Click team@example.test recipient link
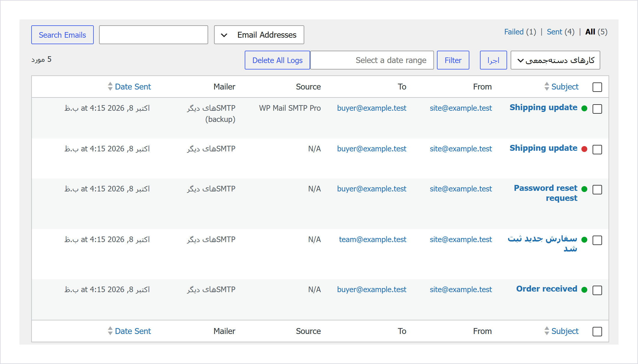 point(373,239)
